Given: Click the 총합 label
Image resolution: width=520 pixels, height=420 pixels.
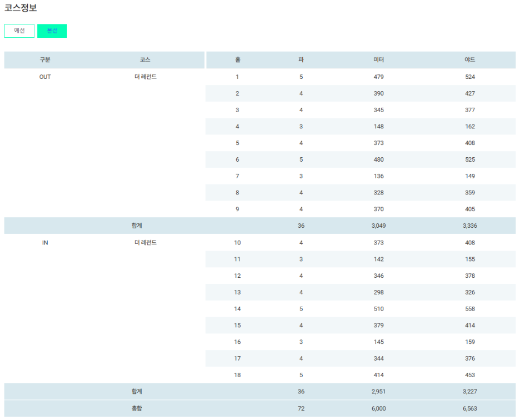Looking at the screenshot, I should tap(137, 408).
